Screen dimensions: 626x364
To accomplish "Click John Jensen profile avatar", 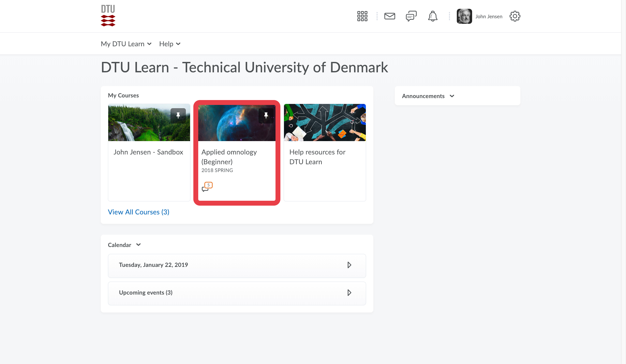I will 464,16.
